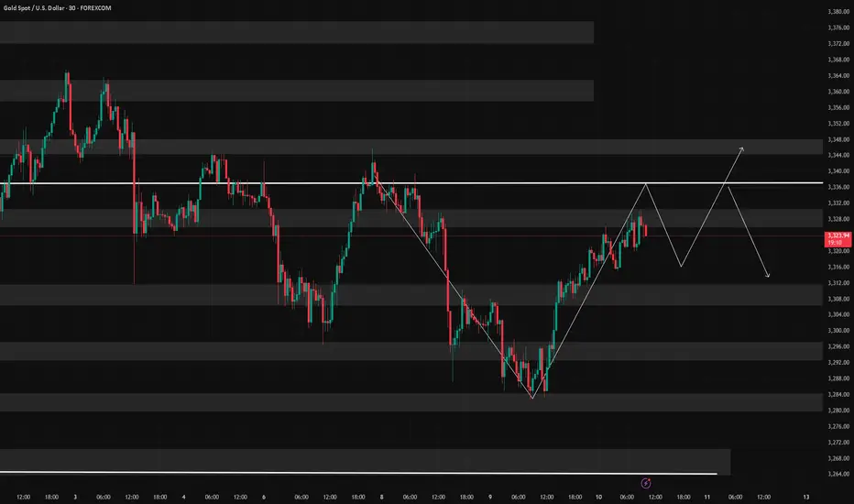Screen dimensions: 854x504
Task: Click the 3,360.00 price axis label
Action: pos(838,92)
